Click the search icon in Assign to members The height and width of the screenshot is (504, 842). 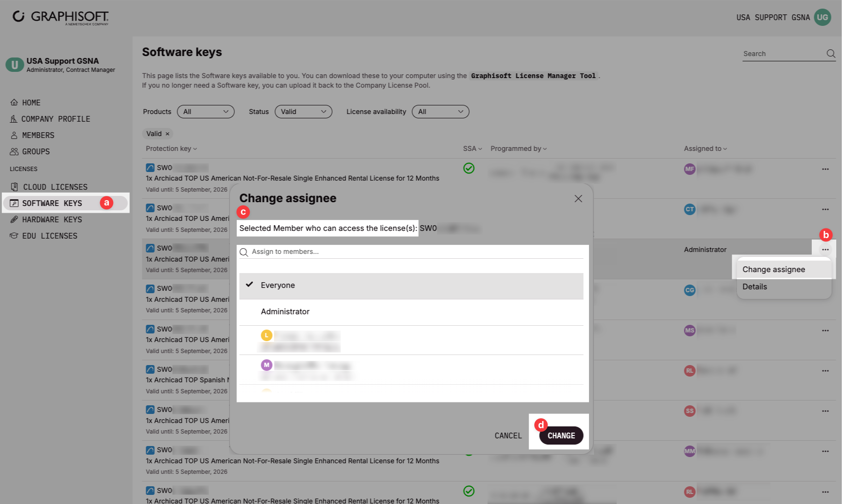(244, 252)
